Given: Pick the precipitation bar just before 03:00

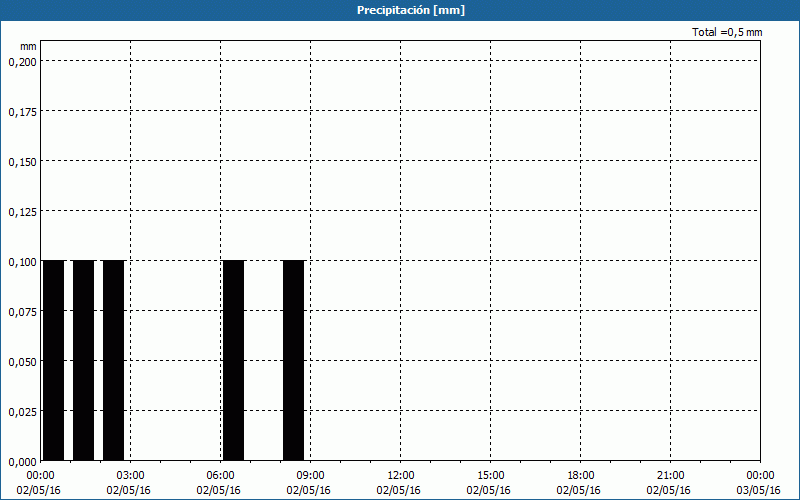Looking at the screenshot, I should [113, 360].
